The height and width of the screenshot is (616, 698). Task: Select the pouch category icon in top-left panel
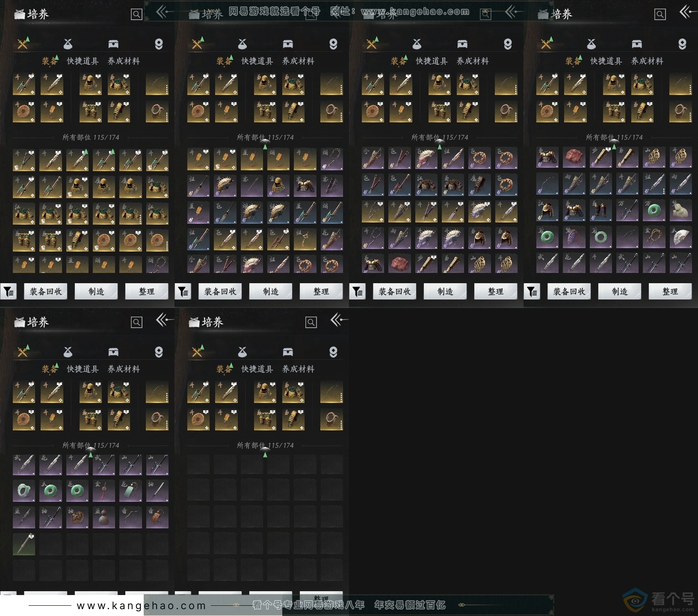(68, 44)
